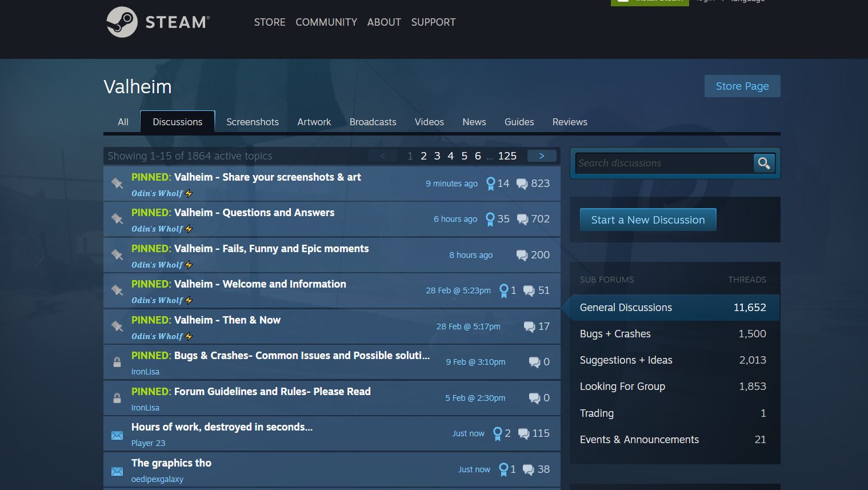Select the Discussions tab
The height and width of the screenshot is (490, 868).
click(x=178, y=122)
